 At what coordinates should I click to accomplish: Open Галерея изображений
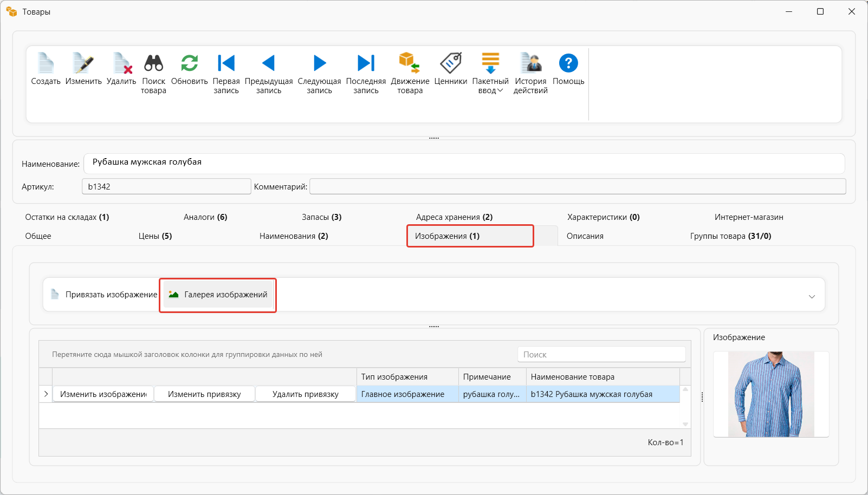click(x=218, y=295)
